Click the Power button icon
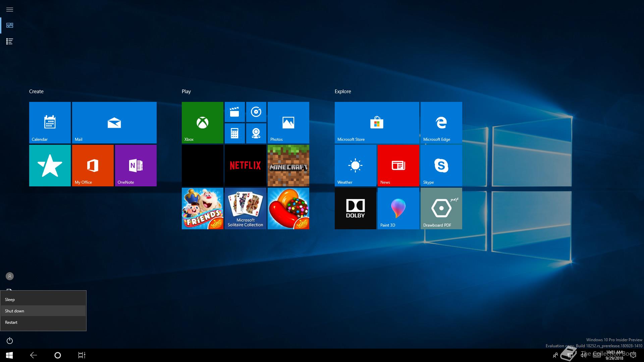This screenshot has height=362, width=644. [10, 341]
